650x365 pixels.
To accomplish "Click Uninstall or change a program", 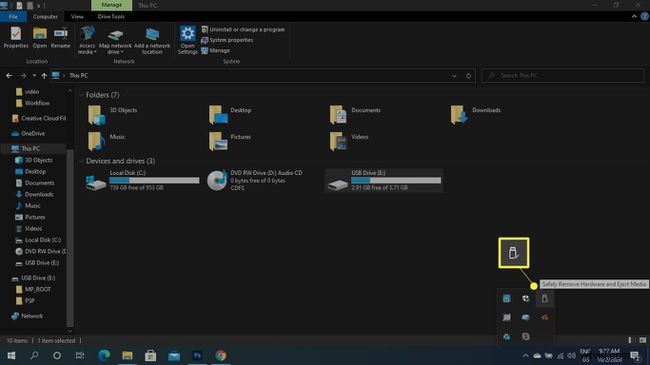I will tap(243, 29).
